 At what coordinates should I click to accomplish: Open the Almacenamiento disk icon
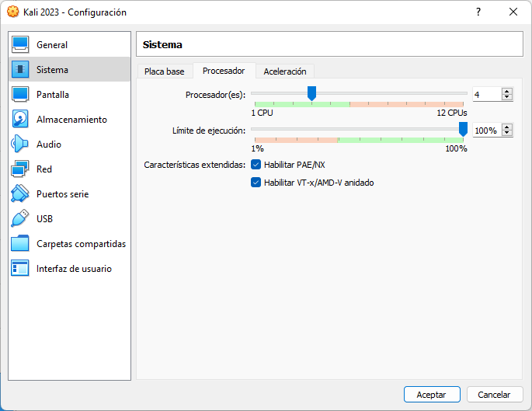point(20,119)
